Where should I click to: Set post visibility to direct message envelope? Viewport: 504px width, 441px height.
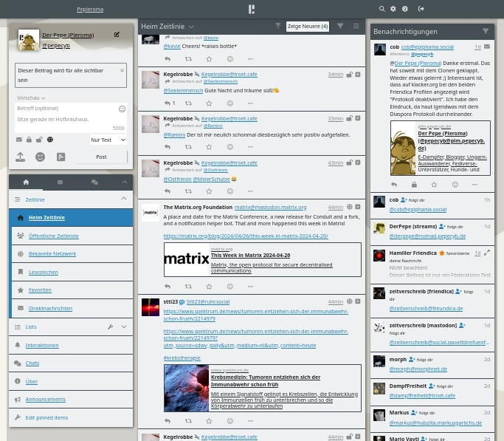click(x=19, y=140)
